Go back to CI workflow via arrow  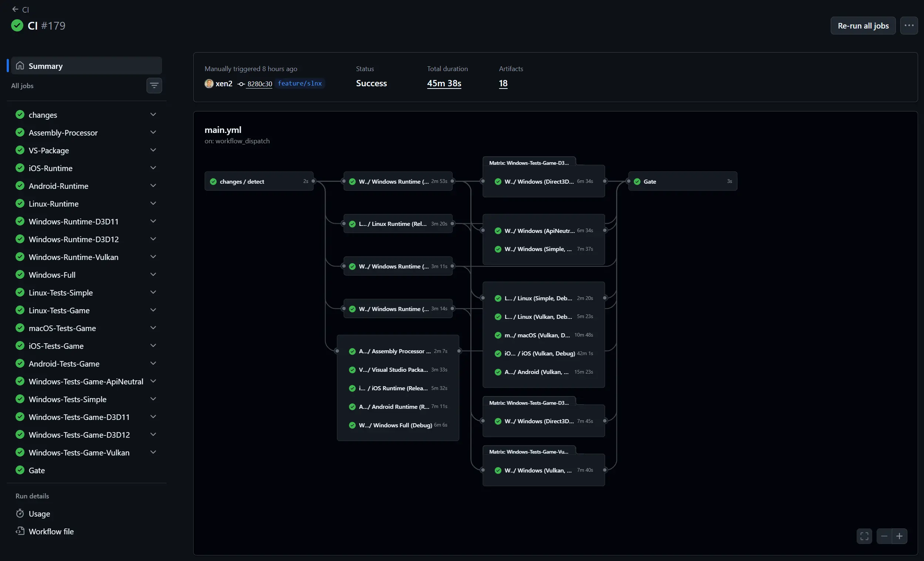[x=16, y=9]
